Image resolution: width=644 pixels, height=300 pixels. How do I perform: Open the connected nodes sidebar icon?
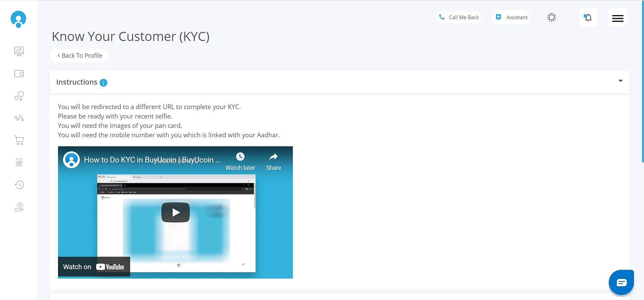(19, 118)
